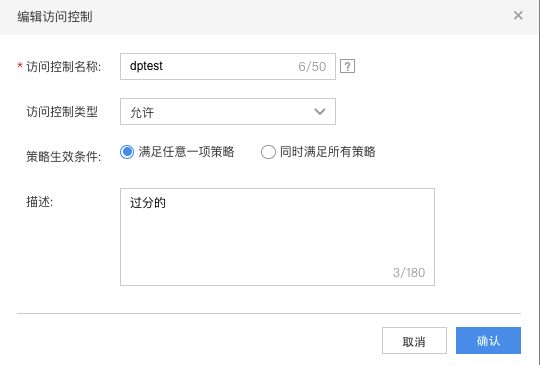540x365 pixels.
Task: Click the dropdown chevron arrow icon
Action: tap(320, 112)
